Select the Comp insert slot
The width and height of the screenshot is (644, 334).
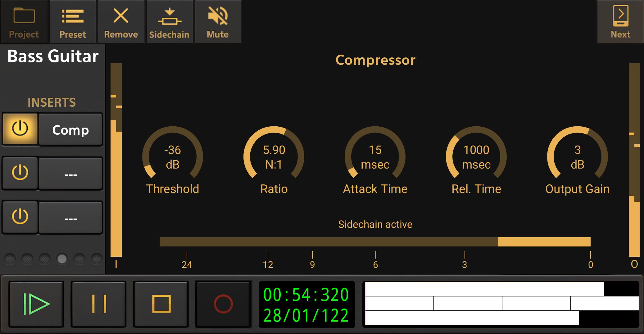tap(70, 129)
